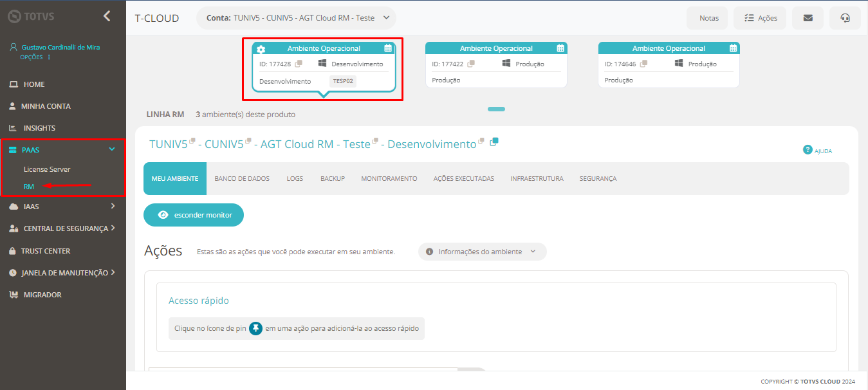
Task: Open the SEGURANÇA tab
Action: coord(598,179)
